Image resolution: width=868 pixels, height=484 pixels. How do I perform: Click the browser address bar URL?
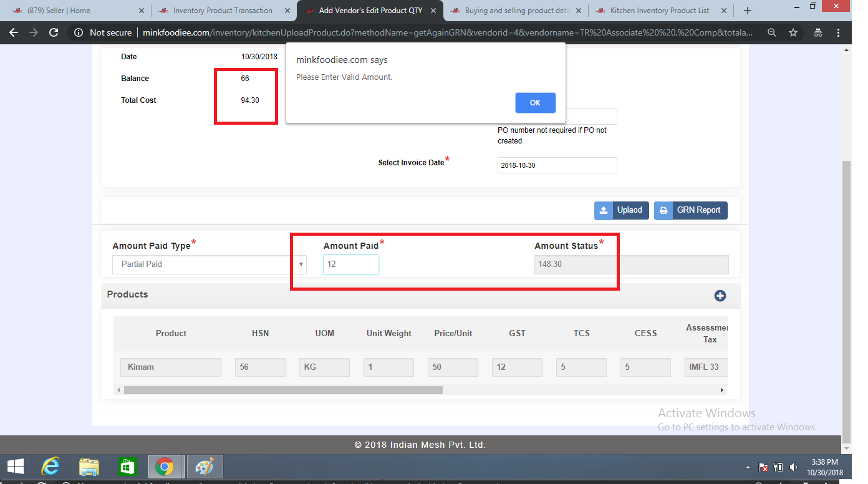coord(446,32)
